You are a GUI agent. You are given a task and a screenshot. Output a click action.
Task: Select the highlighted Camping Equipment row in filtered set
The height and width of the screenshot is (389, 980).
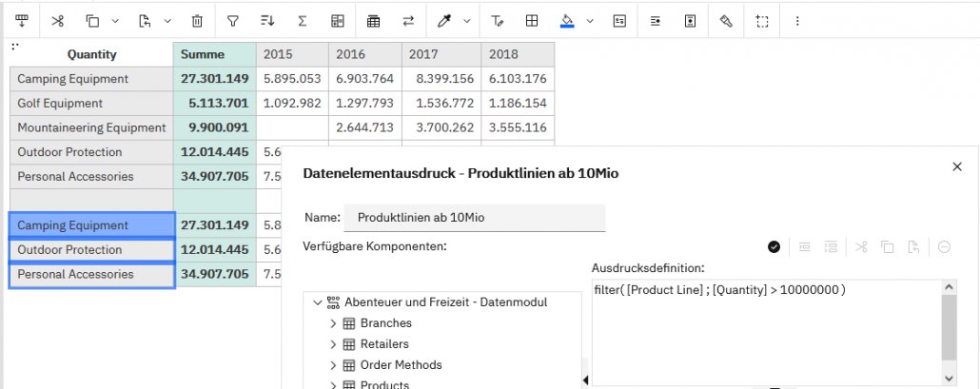pos(92,225)
